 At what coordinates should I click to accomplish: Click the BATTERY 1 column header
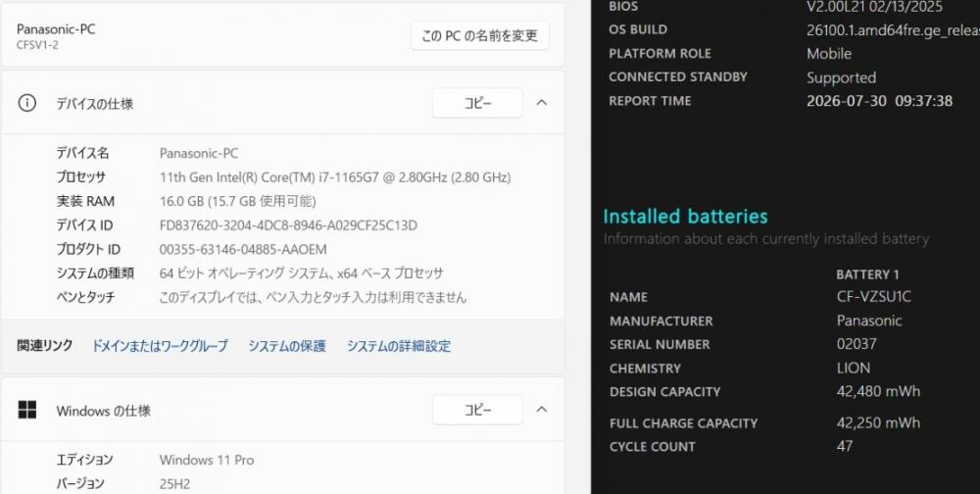867,274
